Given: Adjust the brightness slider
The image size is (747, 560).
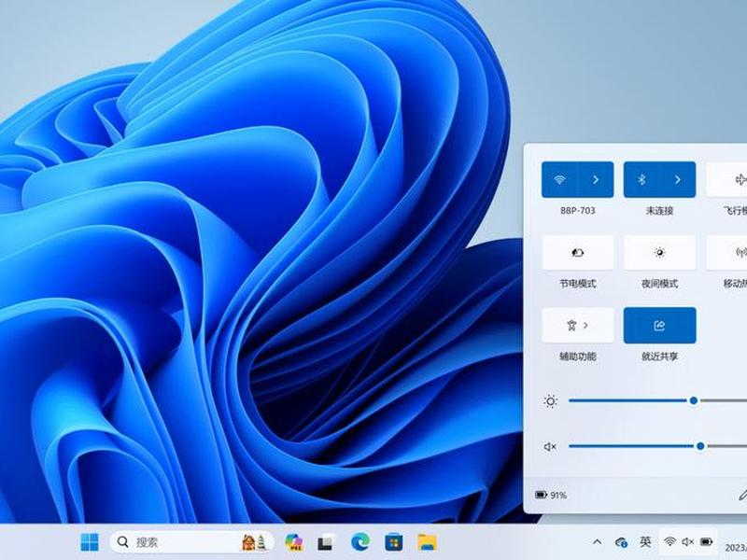Looking at the screenshot, I should click(657, 401).
